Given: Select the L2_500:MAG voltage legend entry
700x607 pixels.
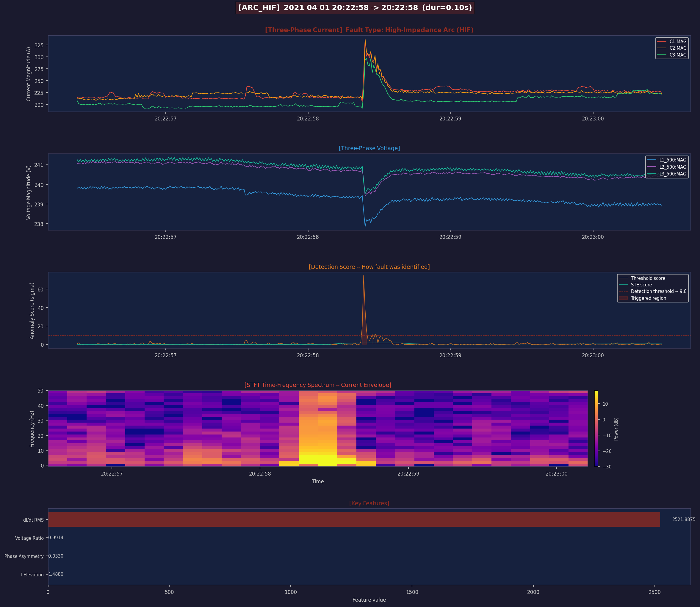Looking at the screenshot, I should [x=673, y=167].
